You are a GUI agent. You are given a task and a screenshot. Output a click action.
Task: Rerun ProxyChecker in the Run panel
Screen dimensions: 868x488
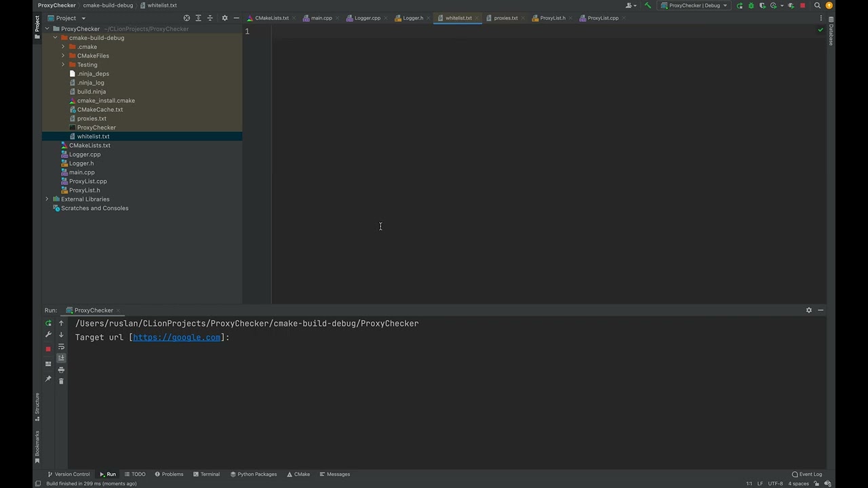48,323
